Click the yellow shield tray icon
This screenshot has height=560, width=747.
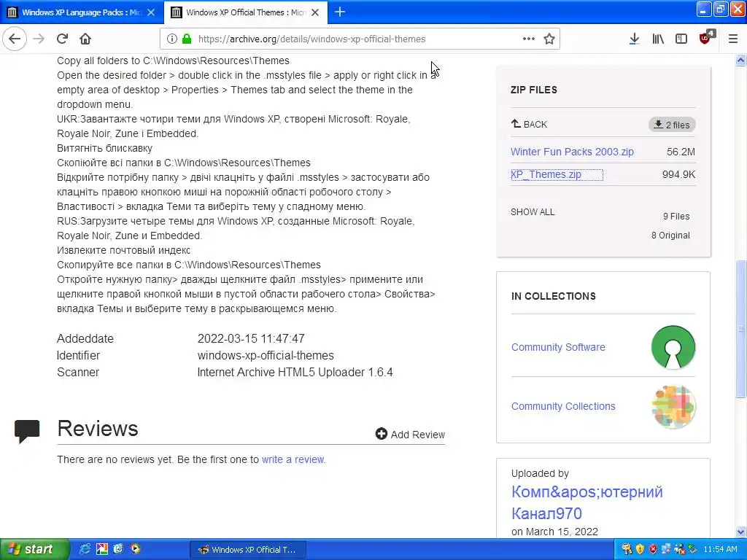(x=640, y=549)
